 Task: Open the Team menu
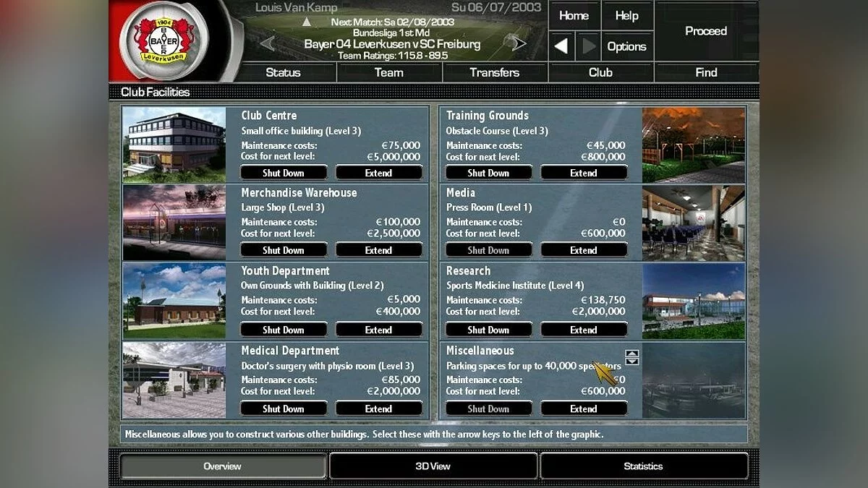[389, 72]
